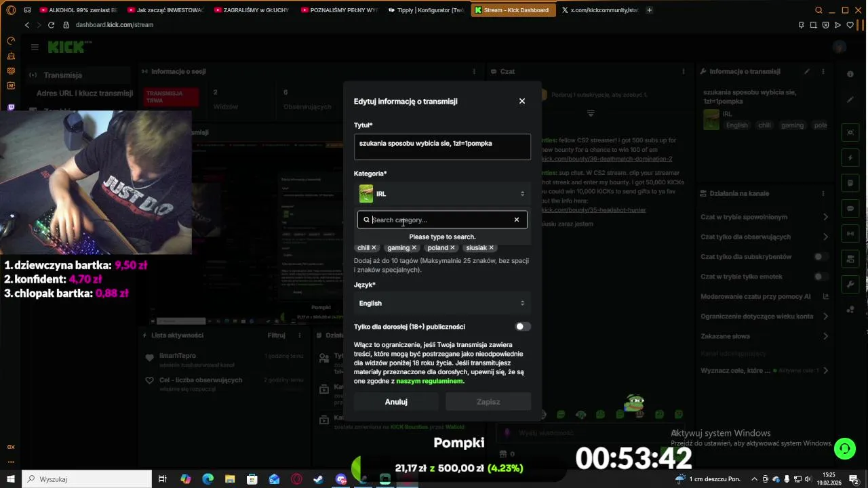Screen dimensions: 868x488
Task: Open Adres URL i klucz transmisji
Action: coord(85,94)
